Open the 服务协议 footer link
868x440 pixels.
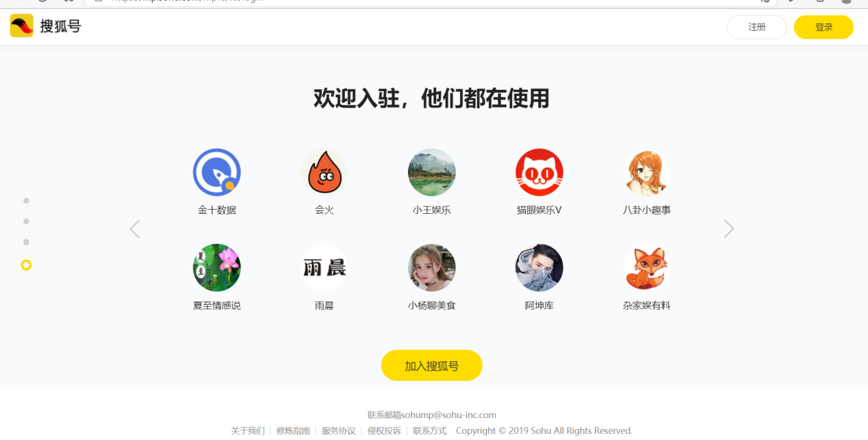click(339, 430)
